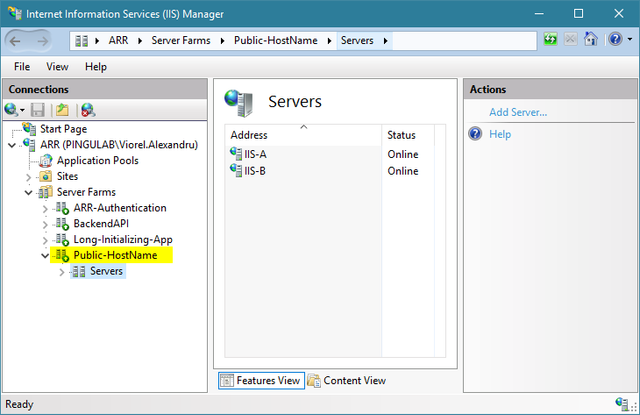The image size is (640, 415).
Task: Click the Create New Connection globe icon
Action: pyautogui.click(x=11, y=110)
